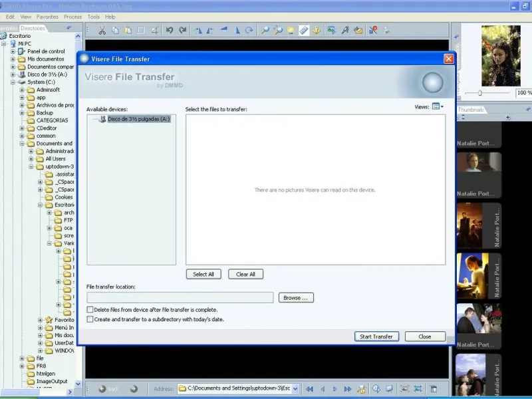Expand the CDeditor folder node
This screenshot has width=532, height=399.
22,128
